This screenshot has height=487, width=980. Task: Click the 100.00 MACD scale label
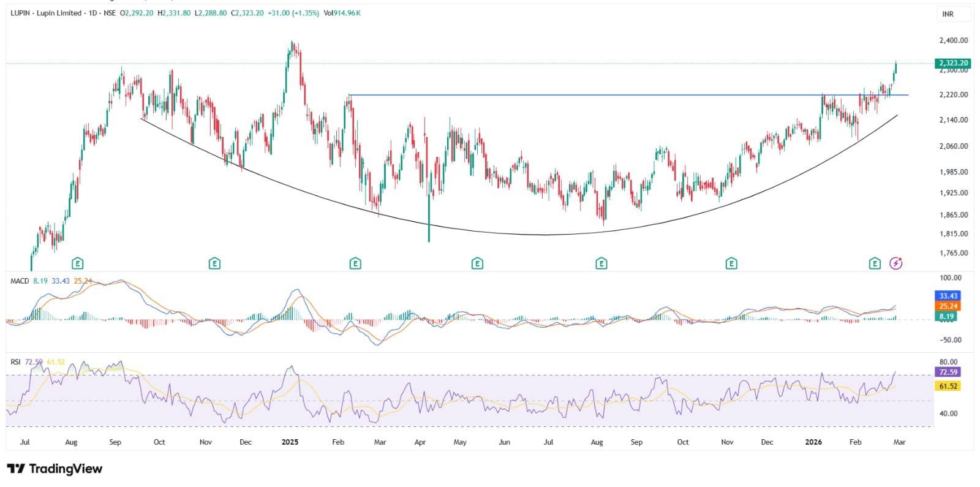(x=950, y=278)
